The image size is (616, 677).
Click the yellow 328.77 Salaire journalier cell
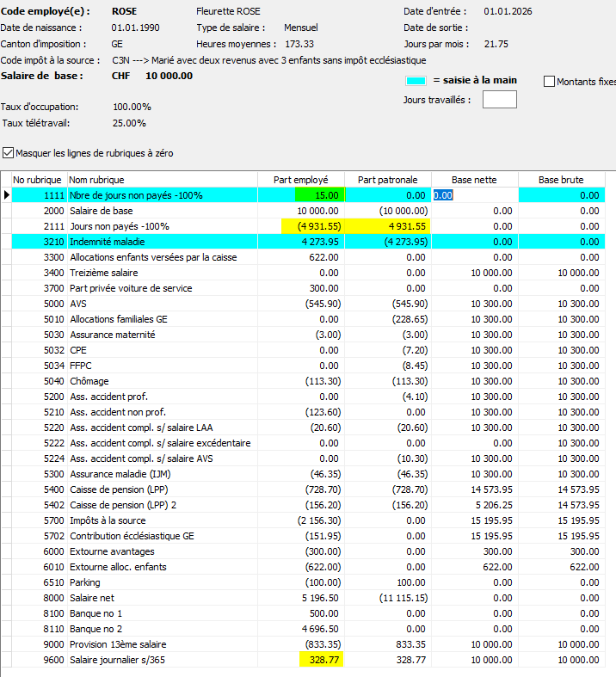(322, 659)
